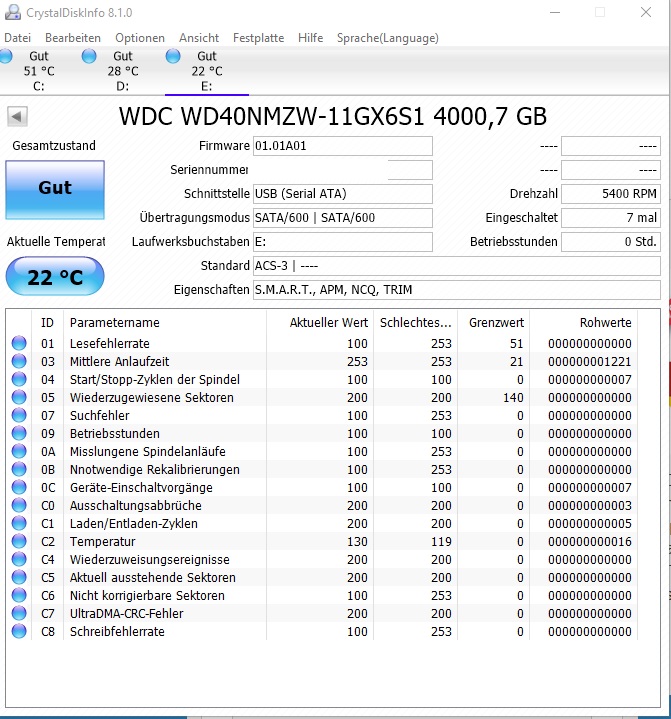Select the Temperatur parameter name in row C2
This screenshot has width=671, height=719.
click(x=102, y=542)
